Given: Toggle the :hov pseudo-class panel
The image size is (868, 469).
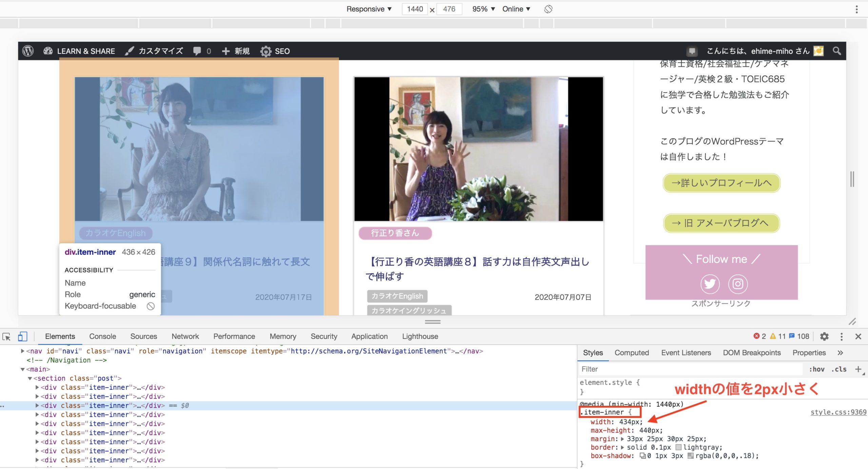Looking at the screenshot, I should (x=817, y=369).
